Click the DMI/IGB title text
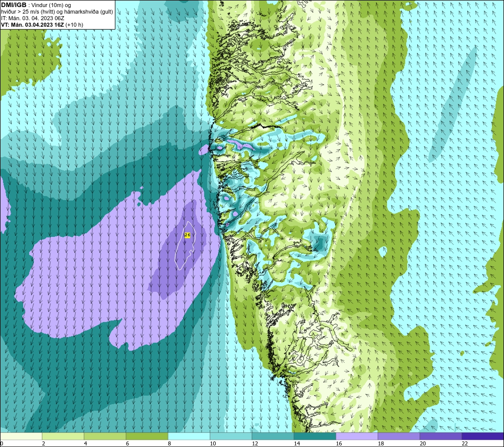The height and width of the screenshot is (447, 504). pyautogui.click(x=14, y=5)
